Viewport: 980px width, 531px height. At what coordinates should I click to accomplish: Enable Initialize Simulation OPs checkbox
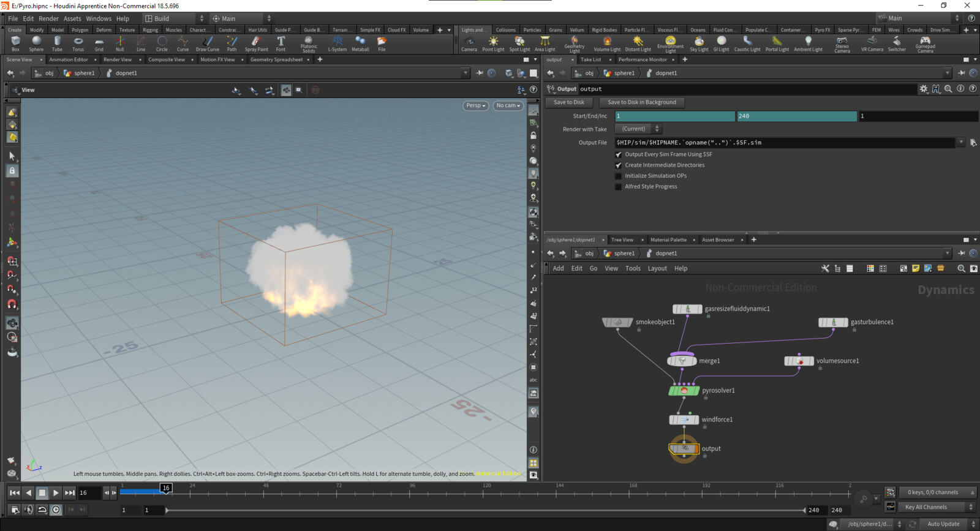(x=619, y=176)
